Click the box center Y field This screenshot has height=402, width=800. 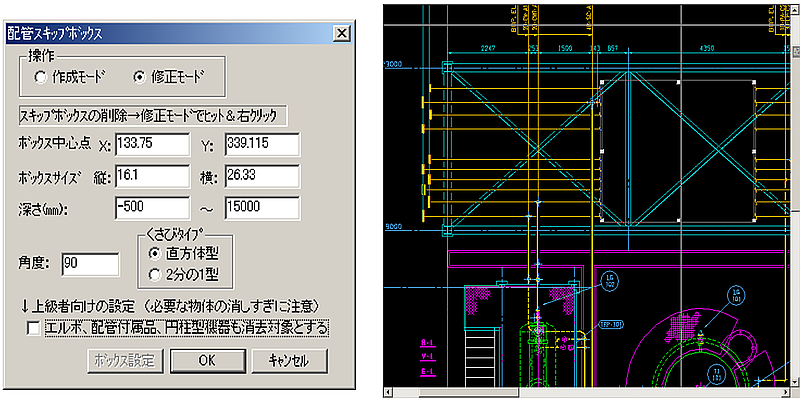tap(263, 145)
